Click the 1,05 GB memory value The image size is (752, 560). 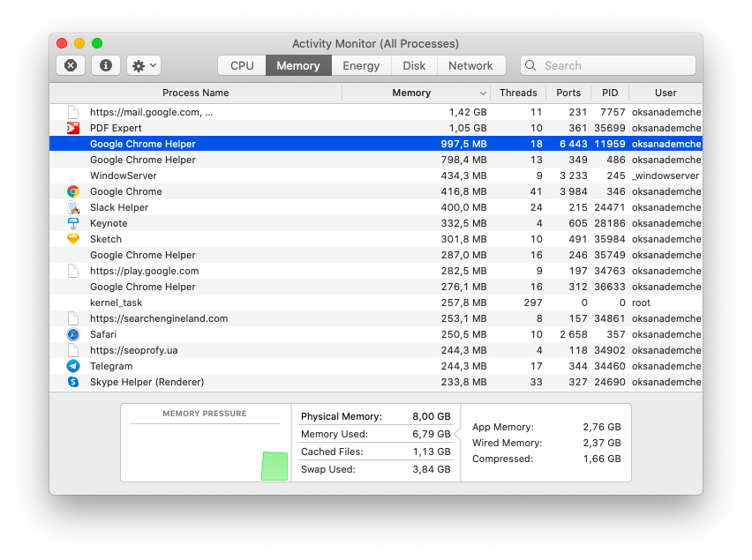(x=468, y=128)
